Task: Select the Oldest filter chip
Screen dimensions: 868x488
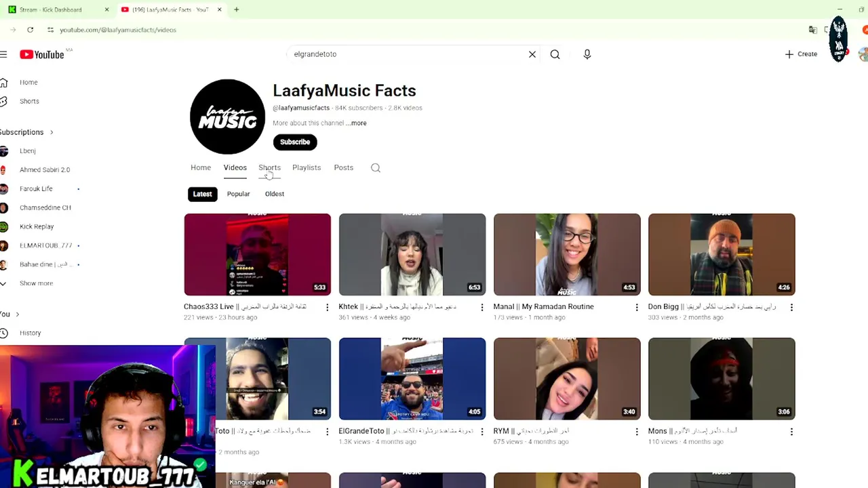Action: [x=275, y=194]
